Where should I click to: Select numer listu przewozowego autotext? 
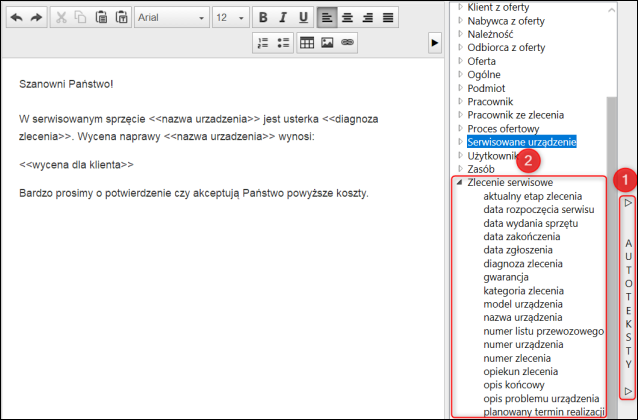[x=544, y=331]
